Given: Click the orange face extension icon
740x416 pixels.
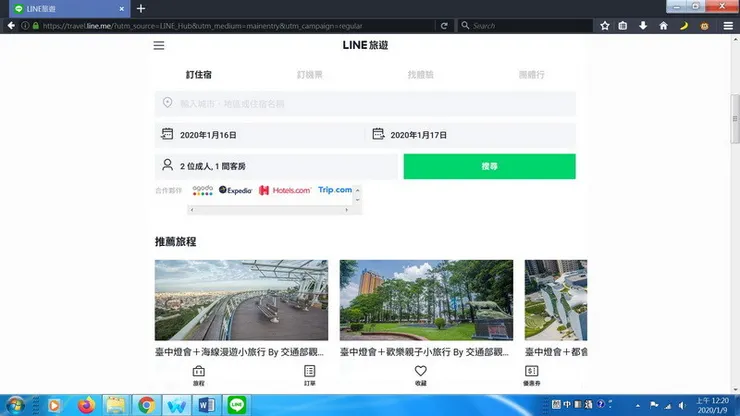Looking at the screenshot, I should [x=704, y=26].
